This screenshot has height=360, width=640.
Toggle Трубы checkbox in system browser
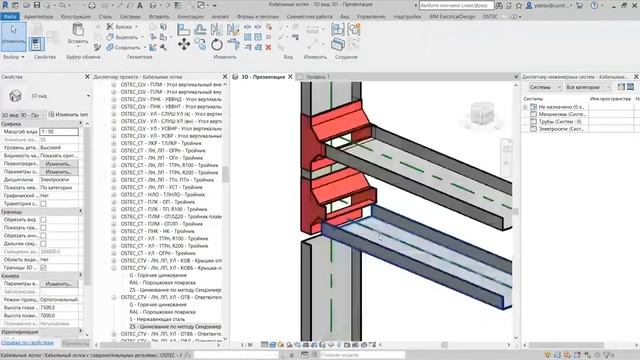[x=533, y=122]
